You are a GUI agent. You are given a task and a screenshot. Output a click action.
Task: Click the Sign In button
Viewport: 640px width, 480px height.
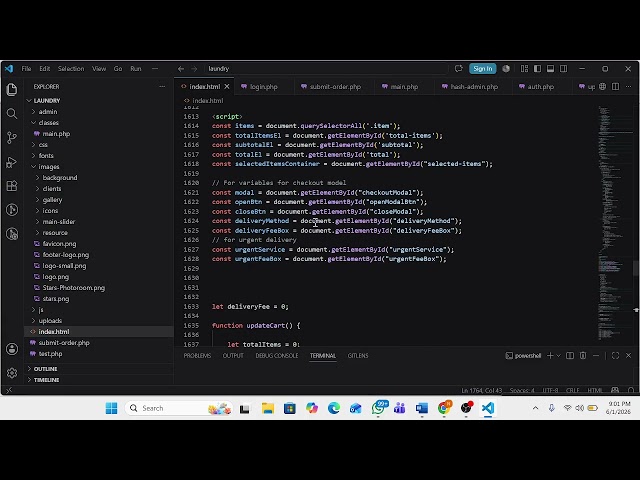click(x=483, y=69)
